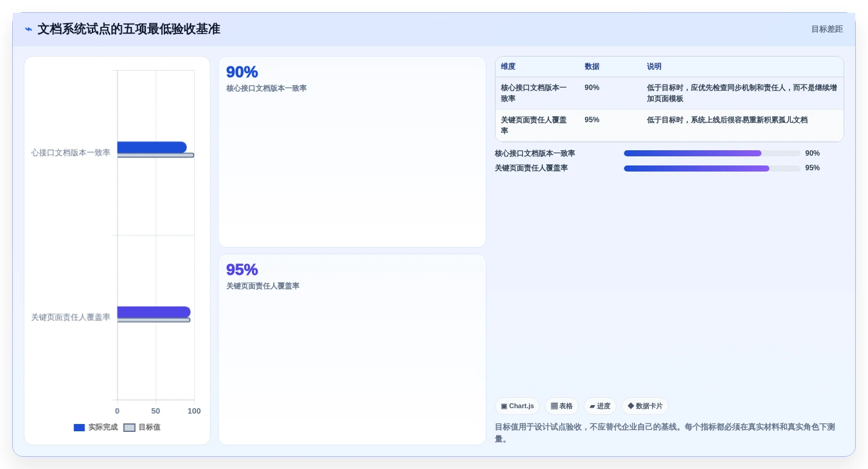Click the footer note about 目标值用于设计试点验收
Screen dimensions: 868x469
(x=665, y=433)
